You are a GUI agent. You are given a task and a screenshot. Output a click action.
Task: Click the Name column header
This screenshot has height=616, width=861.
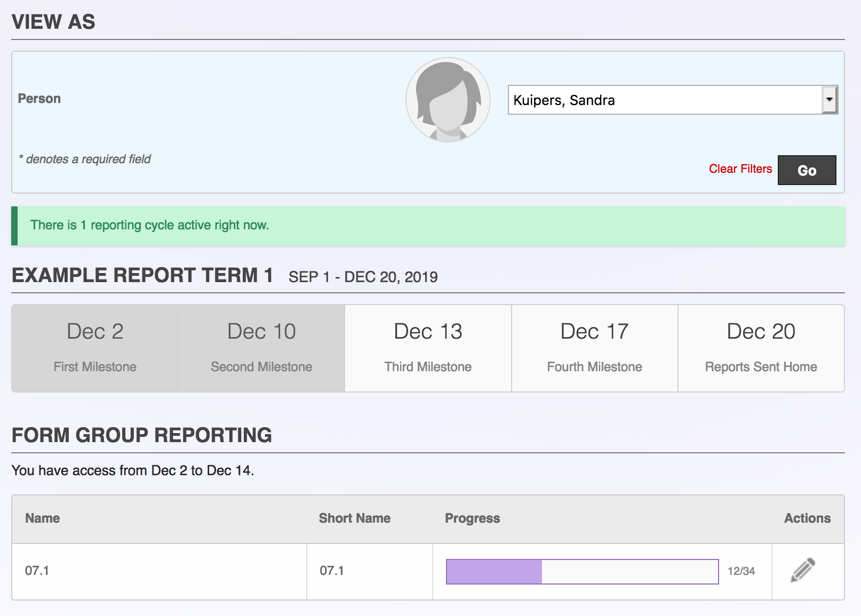[43, 518]
